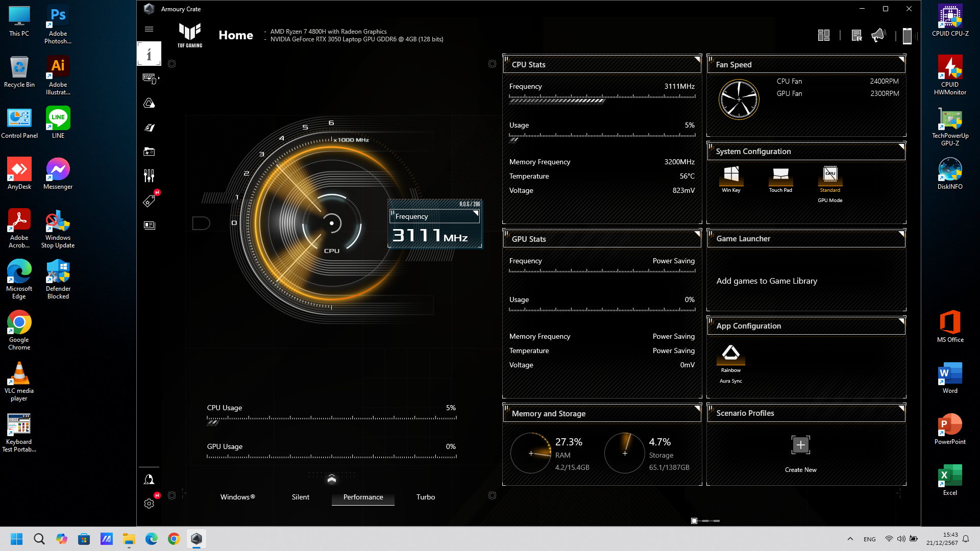Open TechPowerUp GPU-Z desktop shortcut
This screenshot has width=980, height=551.
pos(950,127)
